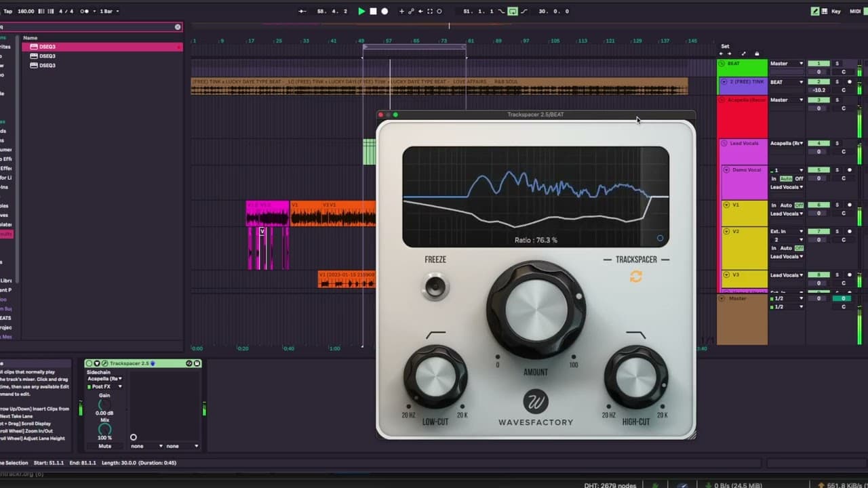This screenshot has width=868, height=488.
Task: Clear the browser search field
Action: click(178, 27)
